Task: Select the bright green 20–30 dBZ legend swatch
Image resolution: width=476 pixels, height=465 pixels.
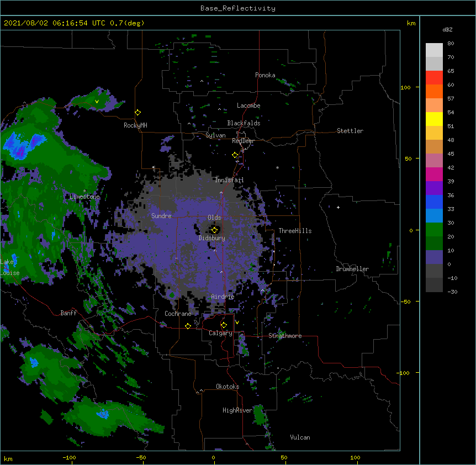Action: tap(434, 230)
